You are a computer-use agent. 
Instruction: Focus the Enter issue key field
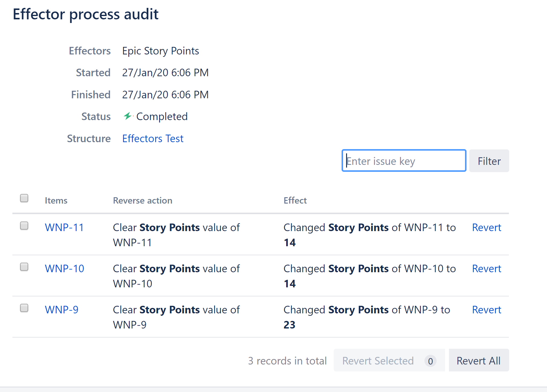tap(404, 161)
